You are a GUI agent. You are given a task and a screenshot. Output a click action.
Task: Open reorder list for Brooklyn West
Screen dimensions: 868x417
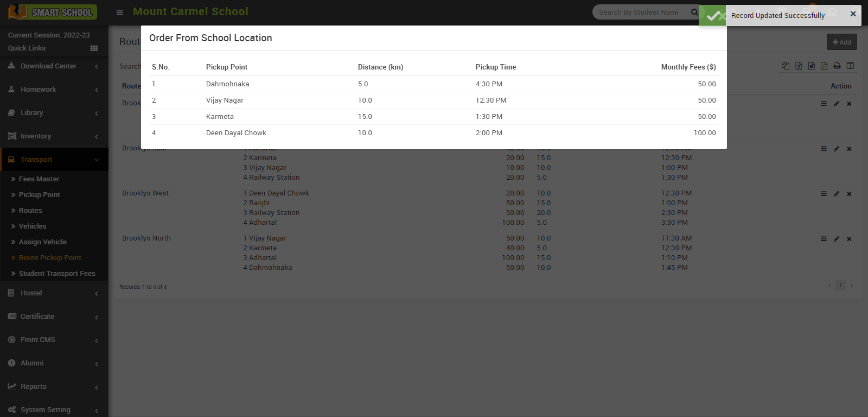(x=824, y=194)
